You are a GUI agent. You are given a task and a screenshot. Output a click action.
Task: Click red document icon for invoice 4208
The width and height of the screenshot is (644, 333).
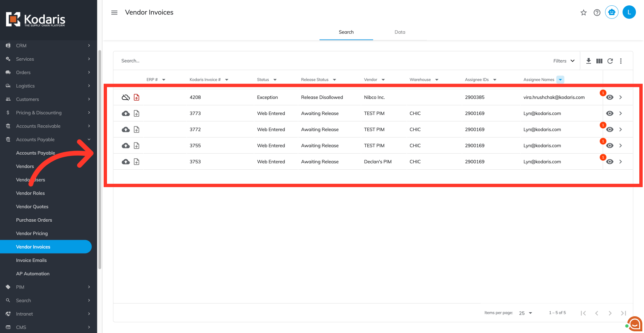click(x=137, y=97)
